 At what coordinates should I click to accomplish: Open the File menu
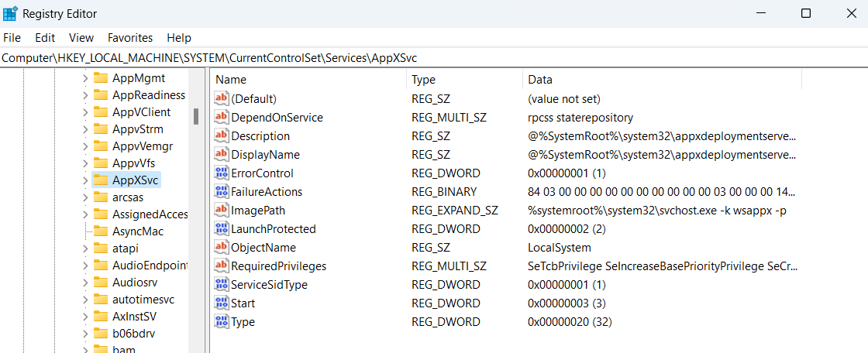point(12,38)
